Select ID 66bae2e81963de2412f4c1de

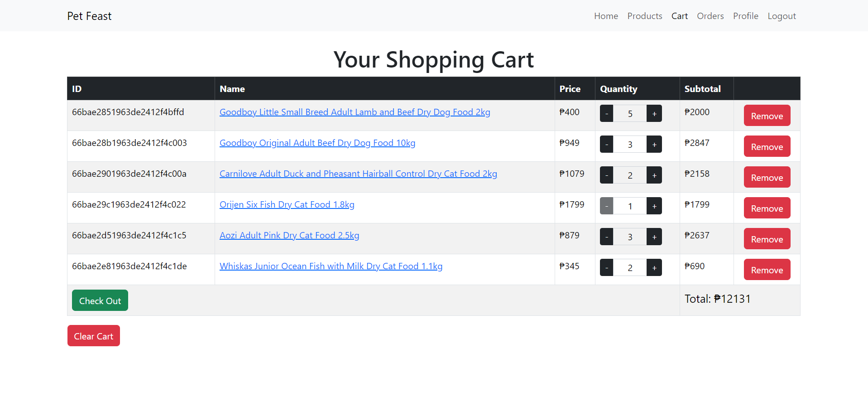[129, 266]
